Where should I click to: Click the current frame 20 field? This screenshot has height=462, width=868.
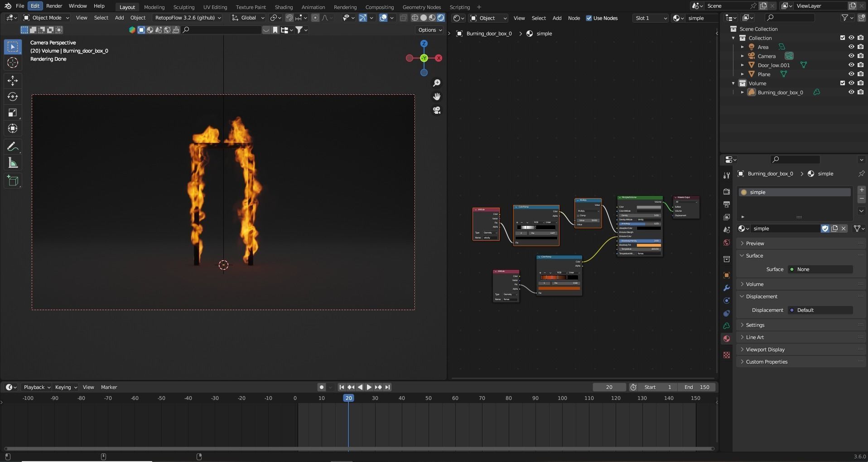tap(609, 387)
